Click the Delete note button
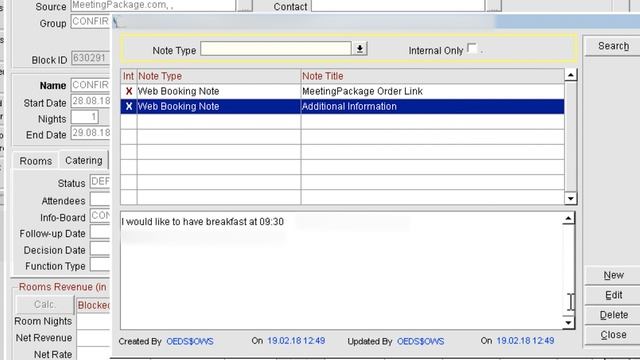The height and width of the screenshot is (360, 640). click(x=613, y=315)
